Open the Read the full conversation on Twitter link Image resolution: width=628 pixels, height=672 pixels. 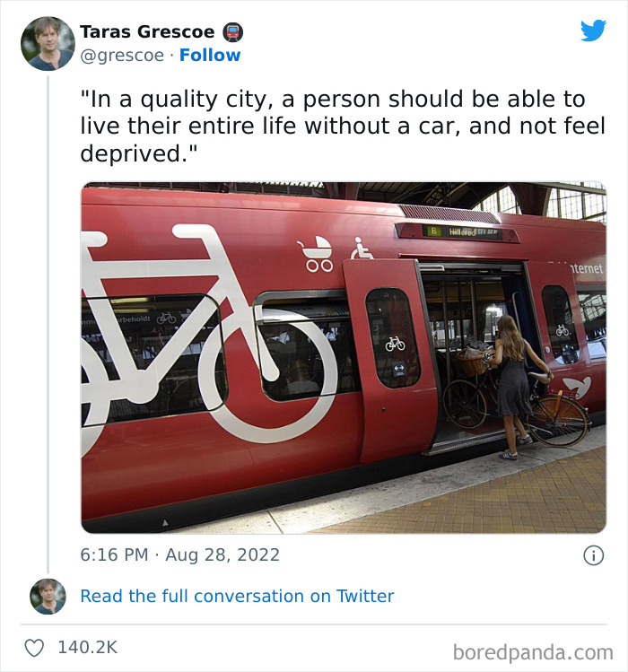tap(237, 597)
